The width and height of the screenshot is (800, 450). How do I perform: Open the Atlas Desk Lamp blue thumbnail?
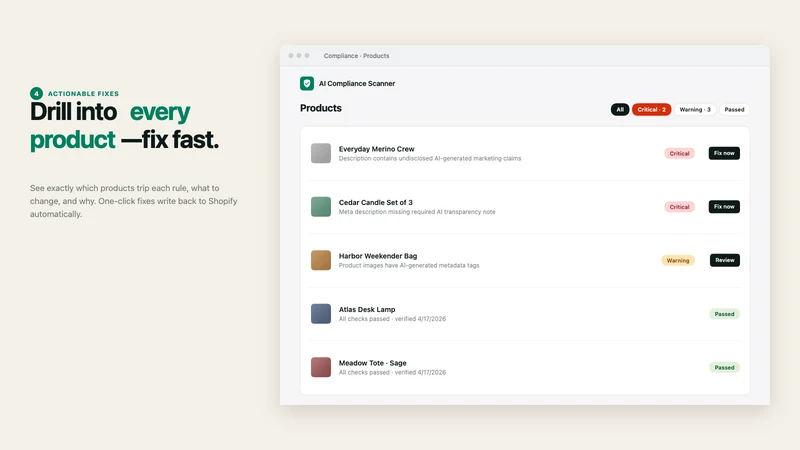(x=321, y=314)
